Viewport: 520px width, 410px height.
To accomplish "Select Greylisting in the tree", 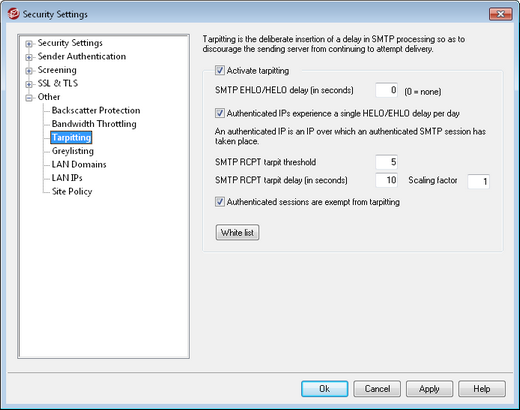I will point(73,151).
